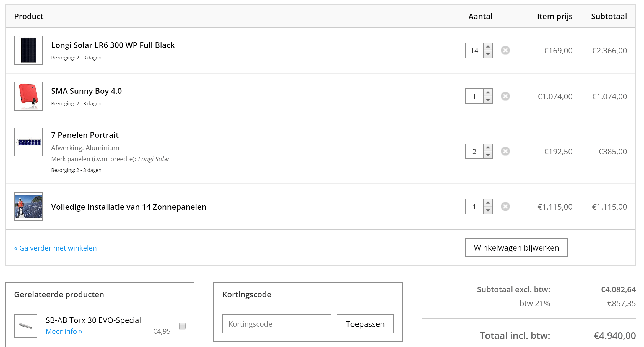Increase Volledige Installatie quantity arrow
The width and height of the screenshot is (644, 347).
(488, 203)
